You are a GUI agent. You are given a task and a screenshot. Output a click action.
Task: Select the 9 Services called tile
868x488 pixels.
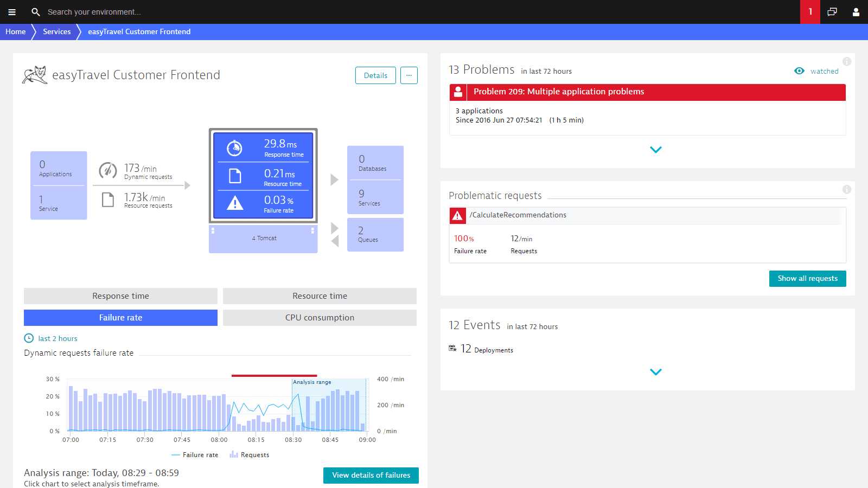(375, 197)
